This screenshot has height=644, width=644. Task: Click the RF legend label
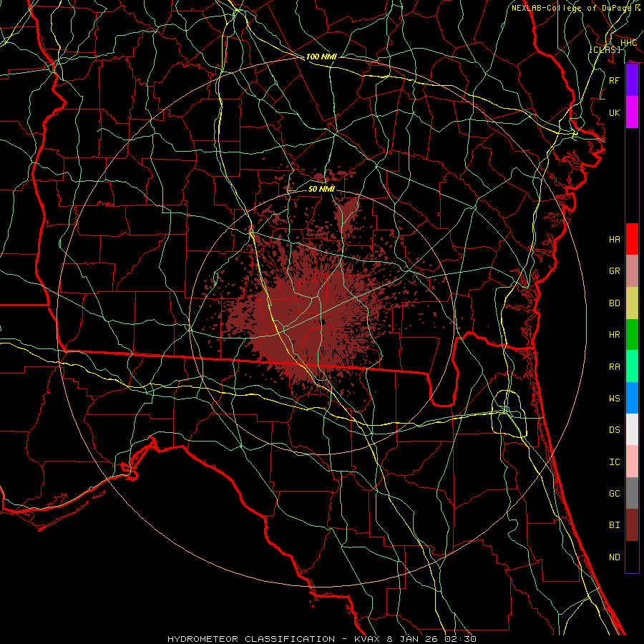tap(614, 80)
